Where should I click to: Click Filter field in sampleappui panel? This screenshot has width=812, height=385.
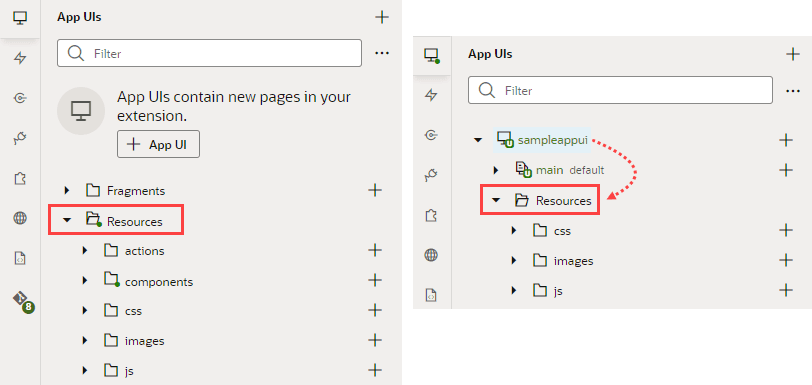tap(620, 90)
